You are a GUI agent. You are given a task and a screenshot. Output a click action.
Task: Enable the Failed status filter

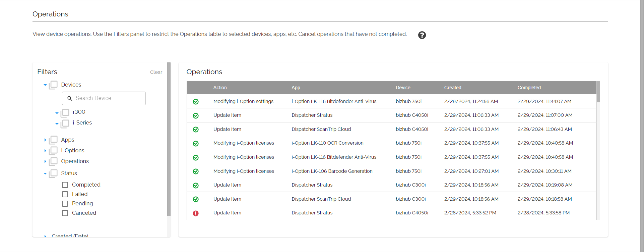tap(65, 194)
